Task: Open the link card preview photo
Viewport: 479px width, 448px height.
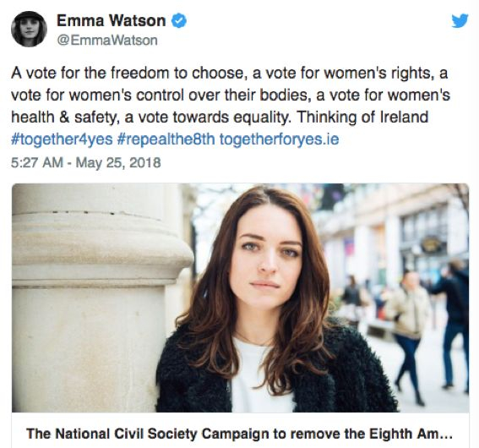Action: 241,298
